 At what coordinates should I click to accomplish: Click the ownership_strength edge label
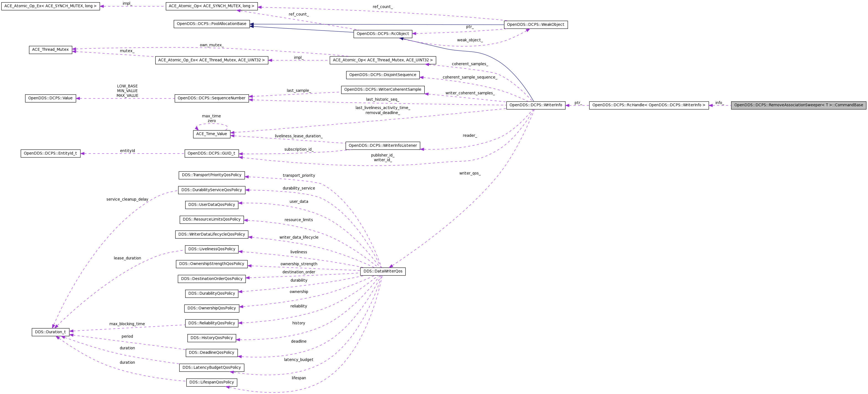pos(299,264)
